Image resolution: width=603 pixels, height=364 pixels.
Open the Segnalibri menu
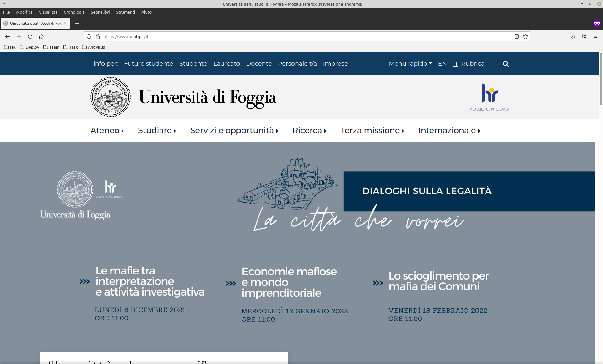(100, 12)
